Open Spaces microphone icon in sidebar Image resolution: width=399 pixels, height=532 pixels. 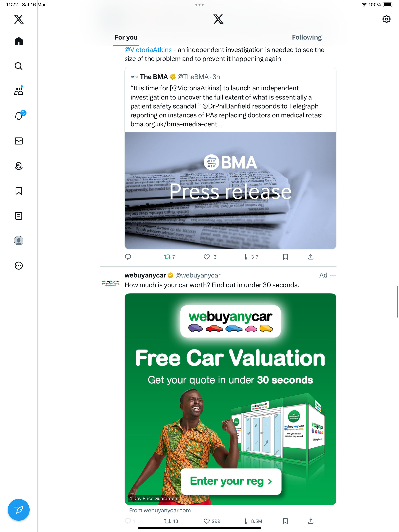(x=19, y=166)
